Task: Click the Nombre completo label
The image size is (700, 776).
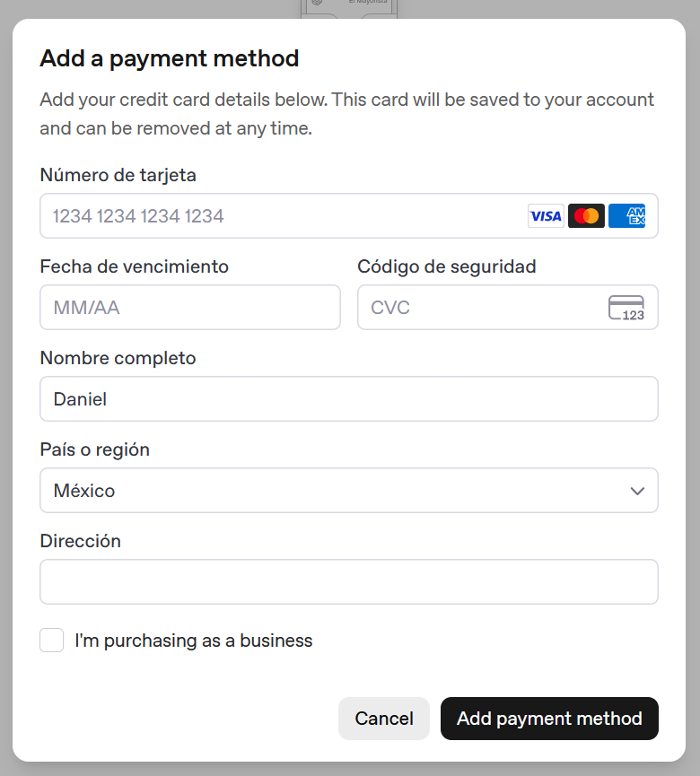Action: [x=118, y=358]
